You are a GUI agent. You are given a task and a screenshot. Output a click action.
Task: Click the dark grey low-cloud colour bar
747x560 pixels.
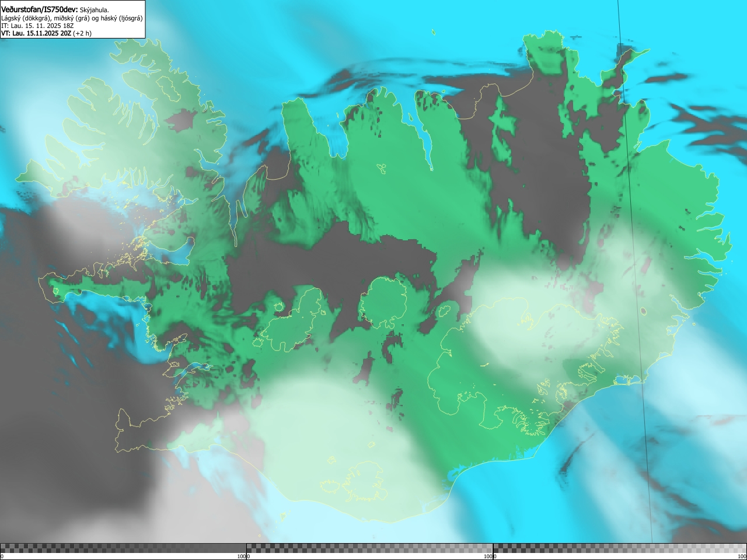pyautogui.click(x=123, y=548)
